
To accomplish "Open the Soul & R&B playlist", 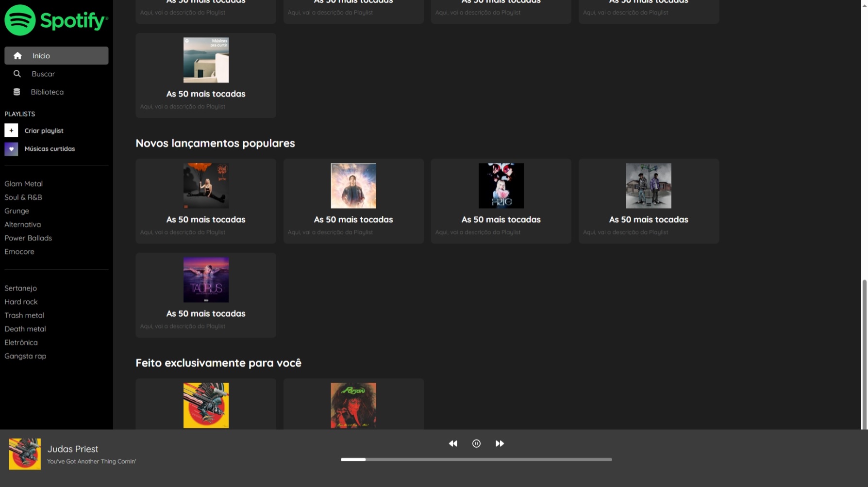I will click(23, 197).
